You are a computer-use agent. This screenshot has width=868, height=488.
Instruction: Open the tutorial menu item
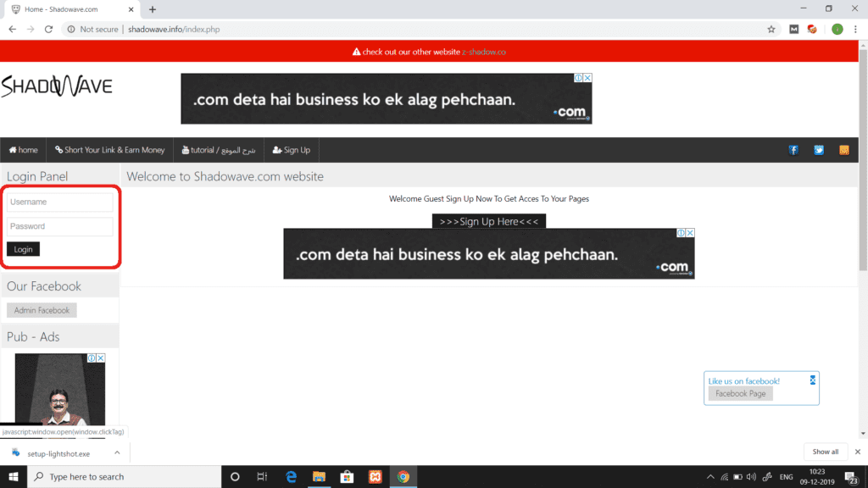click(219, 150)
